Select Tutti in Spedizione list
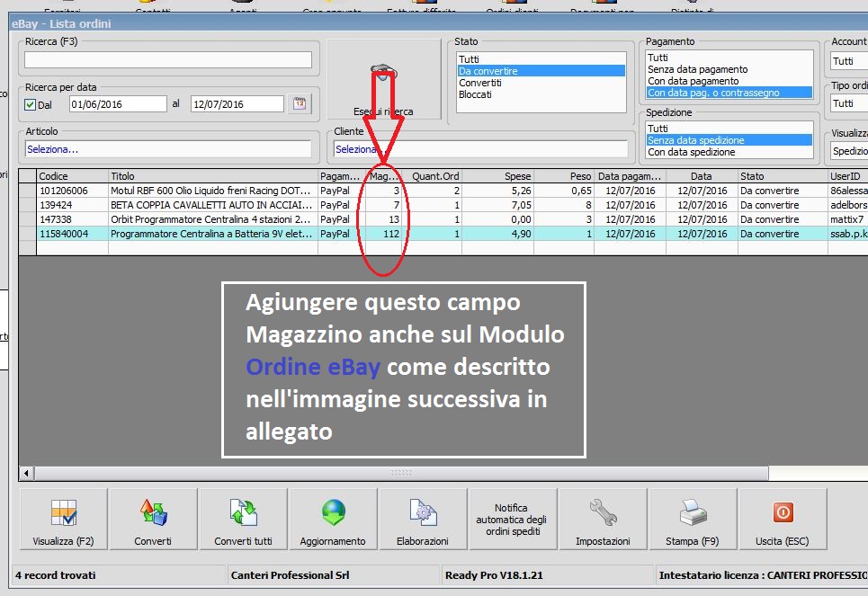The width and height of the screenshot is (868, 596). (x=729, y=129)
